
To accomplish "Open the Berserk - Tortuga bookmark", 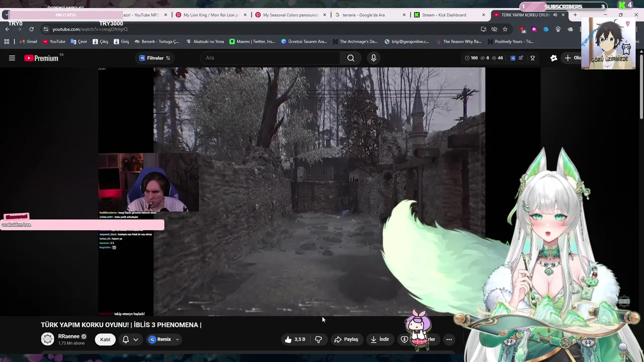I will pyautogui.click(x=156, y=42).
